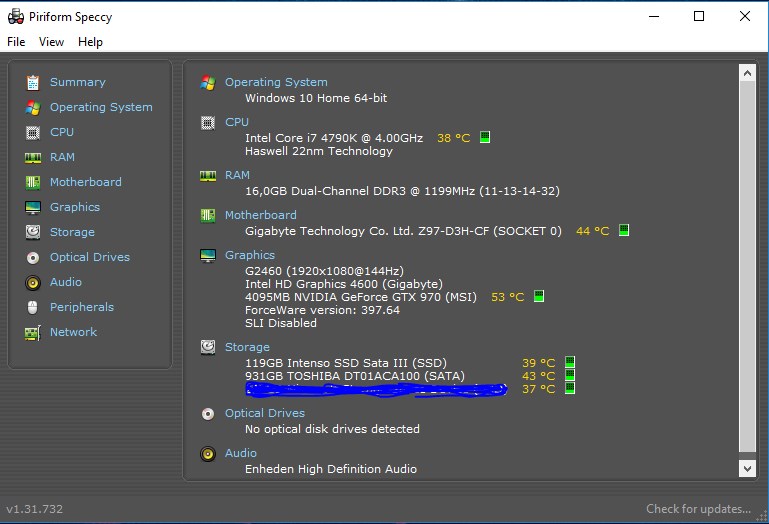The height and width of the screenshot is (524, 769).
Task: Click the CPU heading link in the summary
Action: click(237, 122)
